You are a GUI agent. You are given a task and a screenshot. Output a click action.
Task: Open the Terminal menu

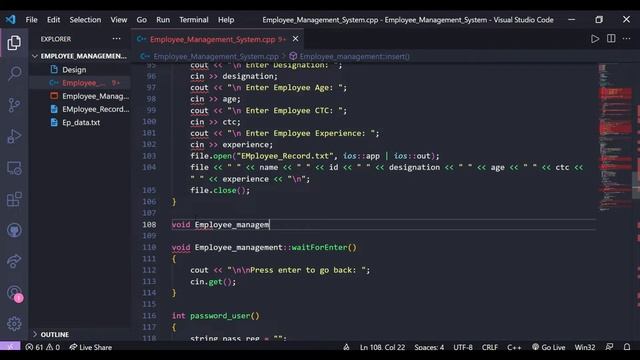point(194,20)
